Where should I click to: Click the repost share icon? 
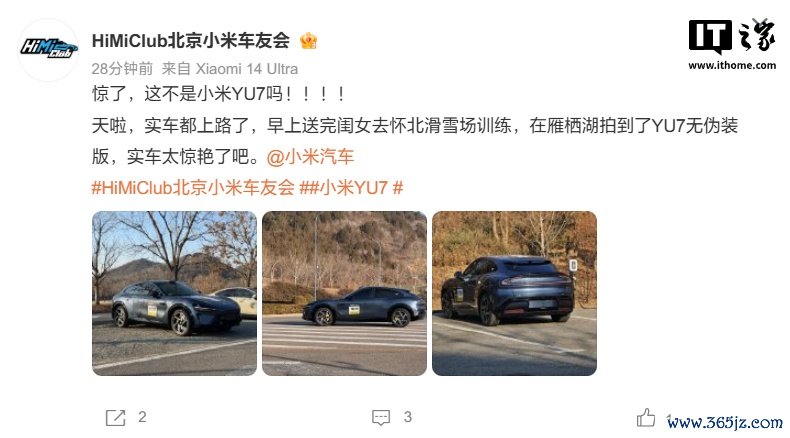tap(115, 417)
